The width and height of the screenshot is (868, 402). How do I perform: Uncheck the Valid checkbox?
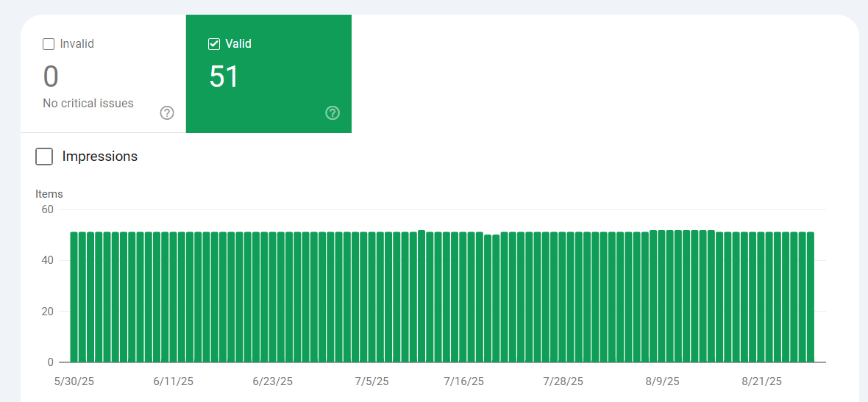click(213, 44)
